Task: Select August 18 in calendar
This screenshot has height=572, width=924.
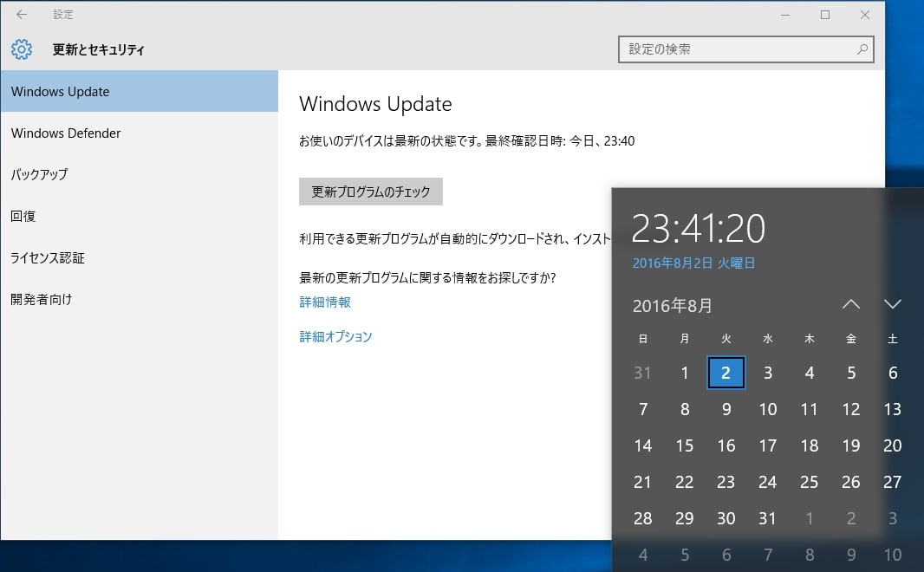Action: coord(810,446)
